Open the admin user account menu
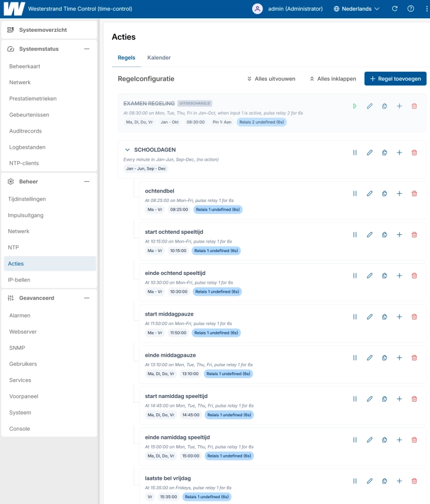The width and height of the screenshot is (430, 504). [x=287, y=9]
